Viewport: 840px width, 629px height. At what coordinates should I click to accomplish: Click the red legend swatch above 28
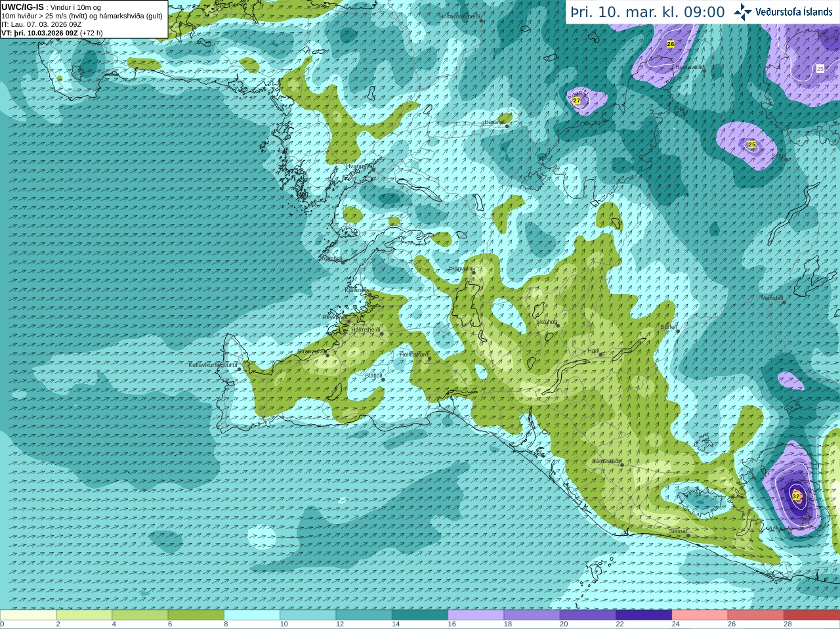[x=812, y=615]
